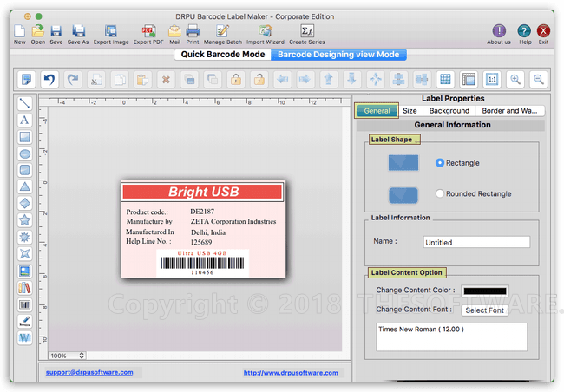Insert a barcode with barcode tool
The image size is (564, 392).
point(25,304)
